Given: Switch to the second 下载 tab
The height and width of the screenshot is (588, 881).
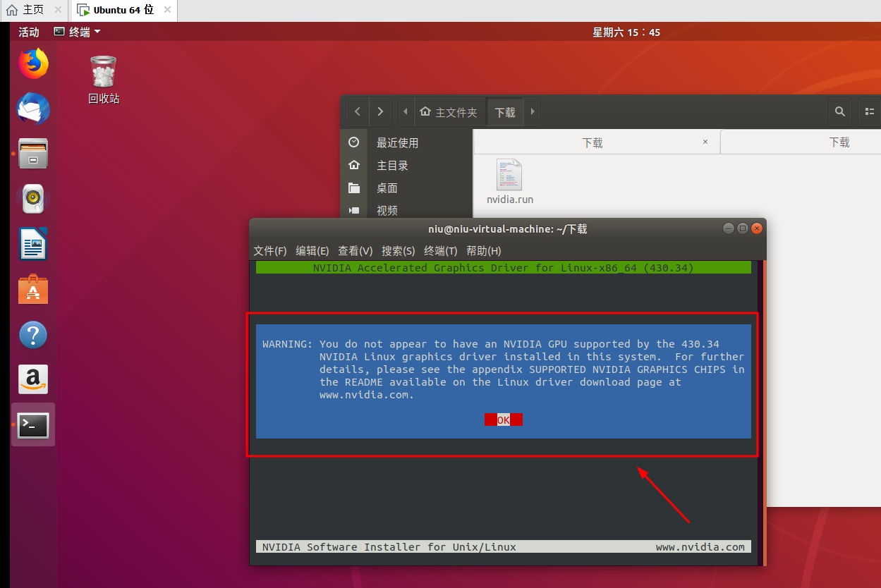Looking at the screenshot, I should coord(801,142).
